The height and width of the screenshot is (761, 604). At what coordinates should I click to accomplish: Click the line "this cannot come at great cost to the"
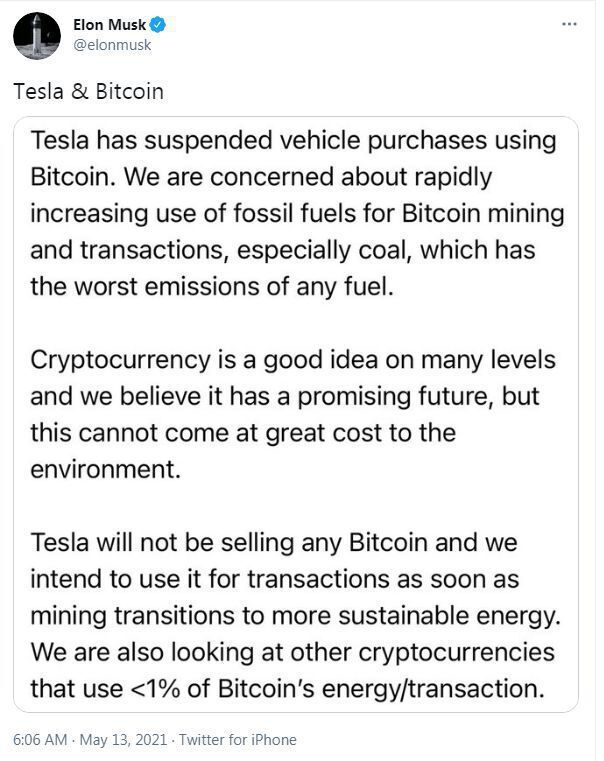point(243,433)
